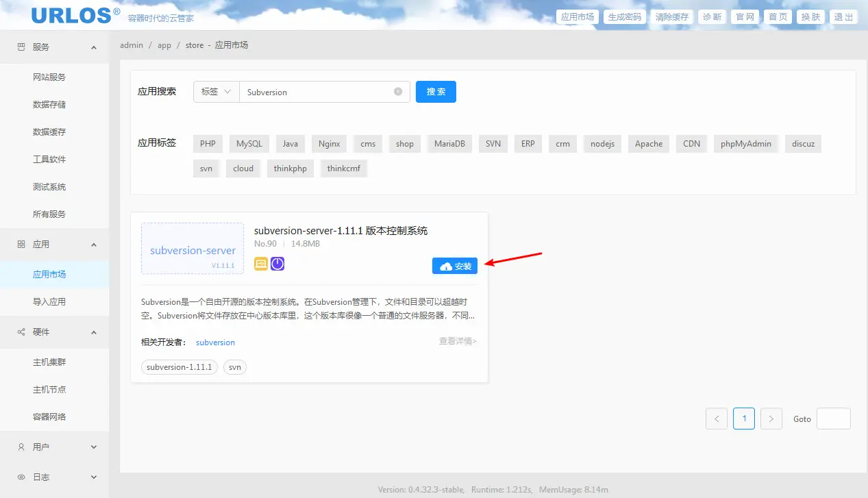Clear the search field with the X icon
The image size is (868, 498).
pyautogui.click(x=398, y=92)
